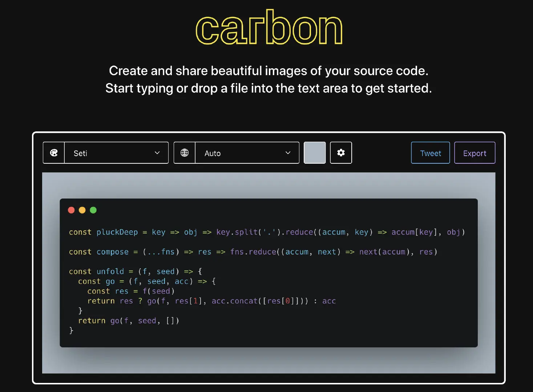Viewport: 533px width, 392px height.
Task: Click the red window dot
Action: [x=71, y=210]
